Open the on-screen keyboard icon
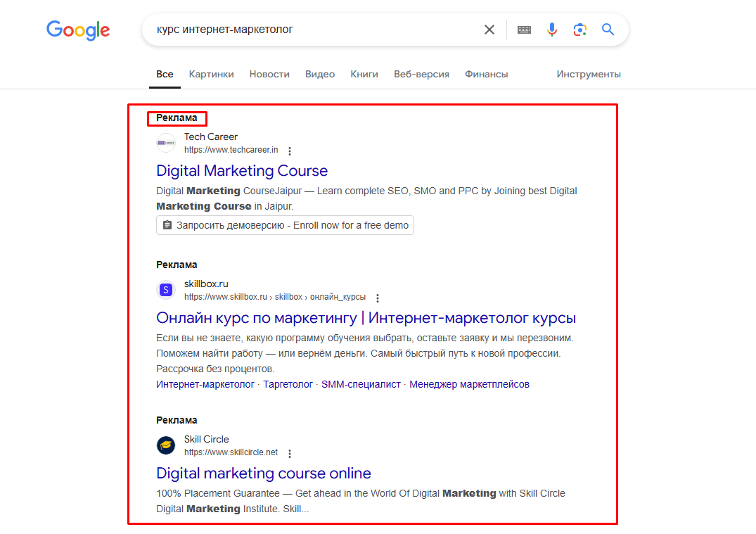The image size is (756, 534). click(x=524, y=30)
